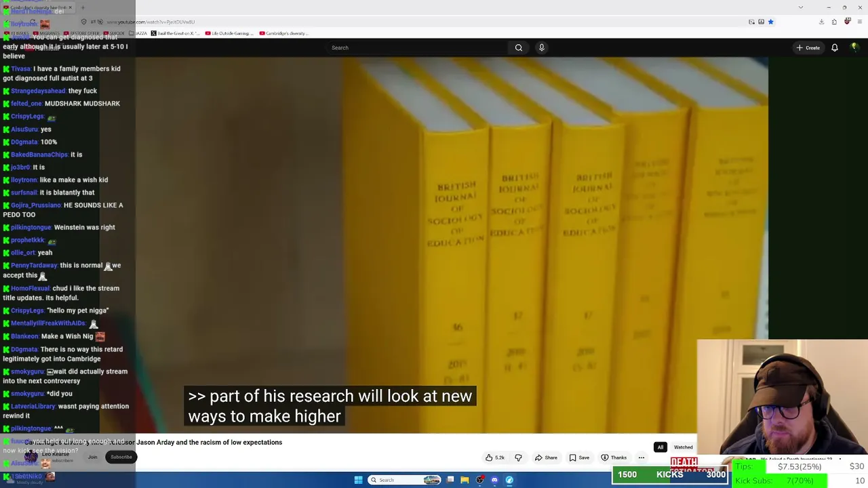Subscribe to the Leo Kearse channel
Screen dimensions: 868x488
click(121, 457)
